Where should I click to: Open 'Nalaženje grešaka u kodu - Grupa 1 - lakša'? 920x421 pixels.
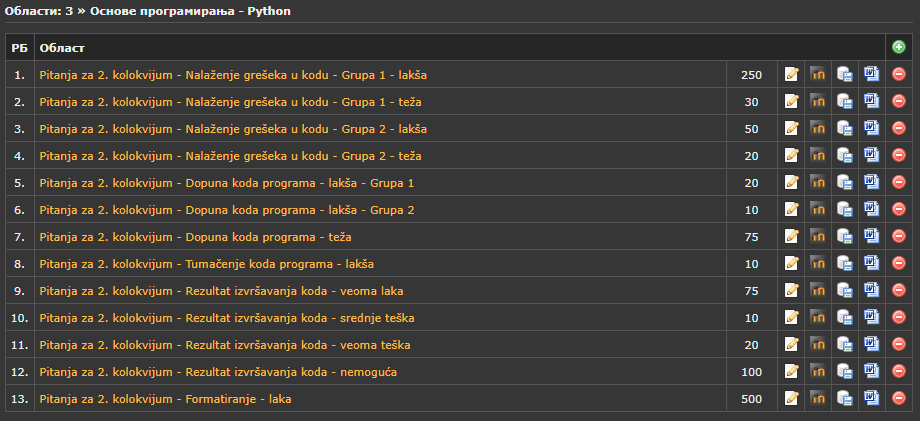point(233,75)
